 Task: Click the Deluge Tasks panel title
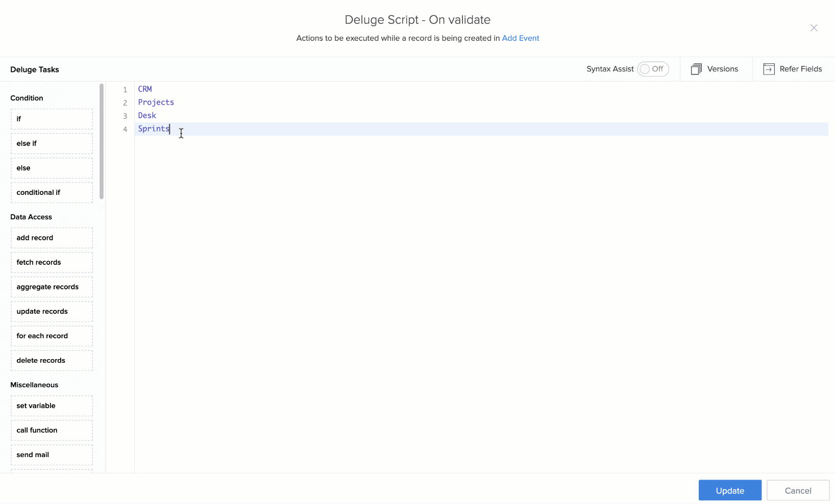point(35,69)
